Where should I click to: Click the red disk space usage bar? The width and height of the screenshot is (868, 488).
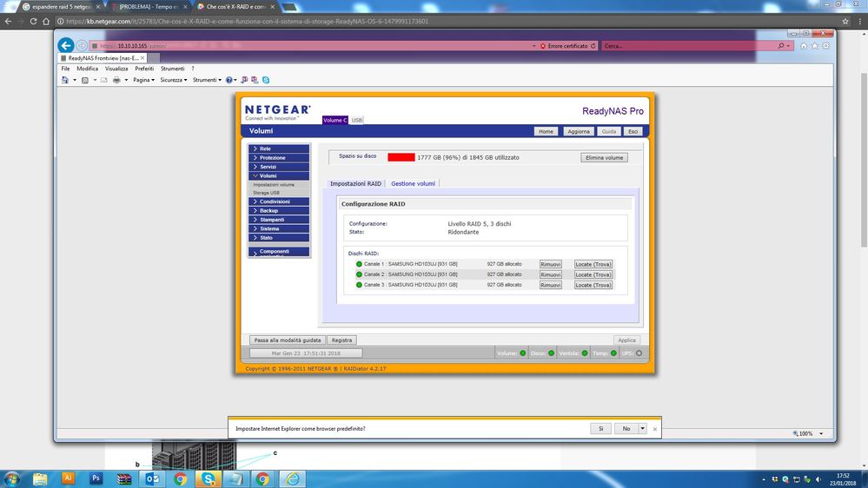click(x=401, y=158)
